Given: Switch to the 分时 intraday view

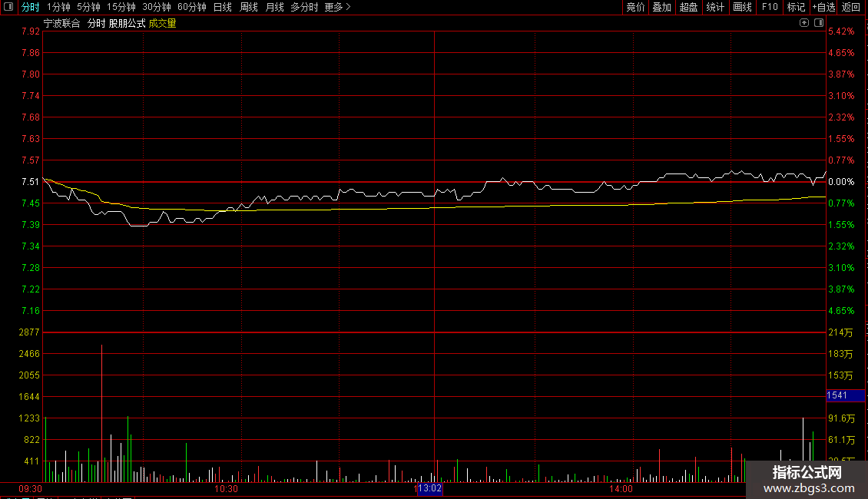Looking at the screenshot, I should (31, 7).
